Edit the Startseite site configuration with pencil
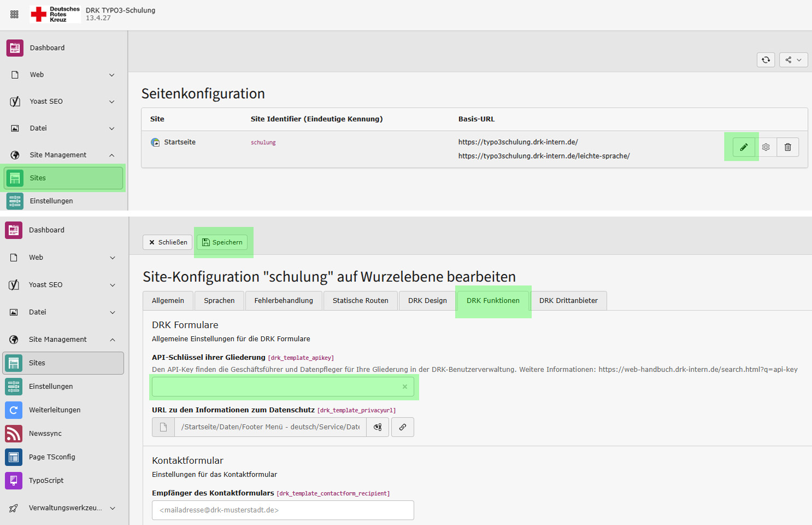This screenshot has height=525, width=812. coord(744,147)
